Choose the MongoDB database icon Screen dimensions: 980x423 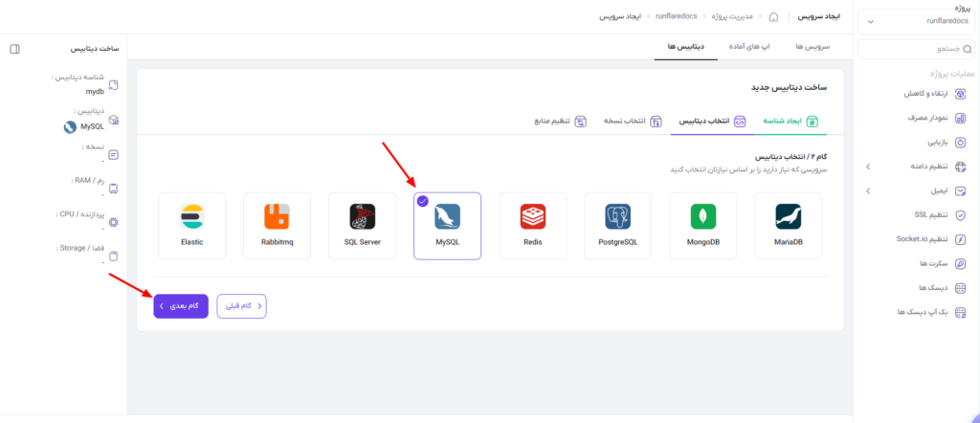703,217
